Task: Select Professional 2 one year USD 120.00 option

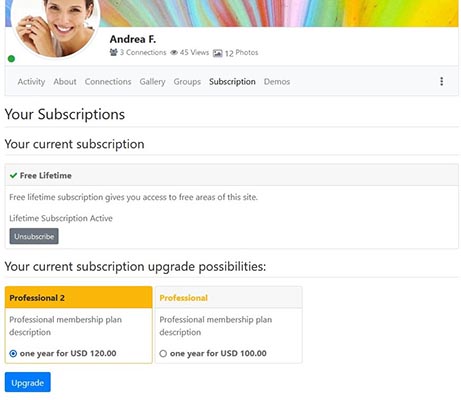Action: coord(13,353)
